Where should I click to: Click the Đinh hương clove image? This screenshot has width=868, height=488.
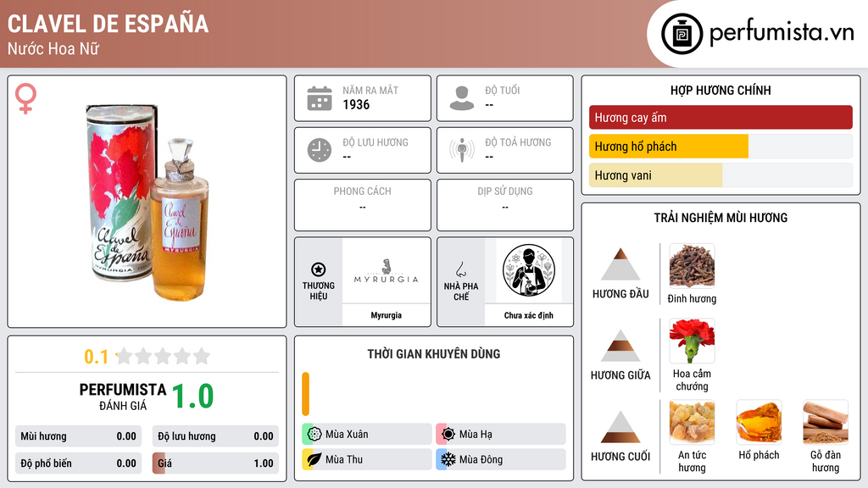click(692, 266)
